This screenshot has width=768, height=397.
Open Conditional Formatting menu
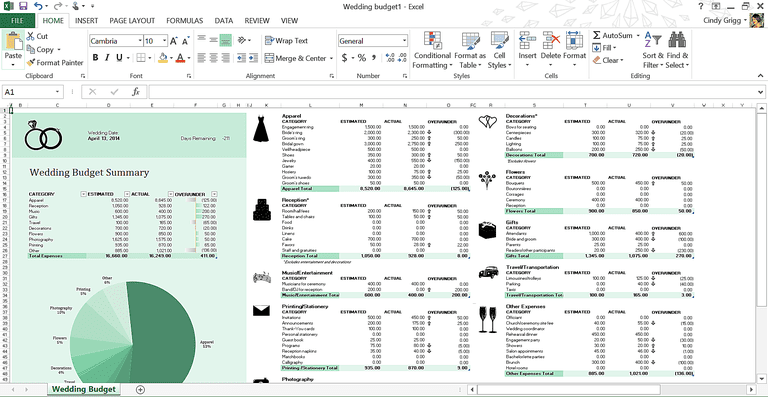tap(432, 50)
